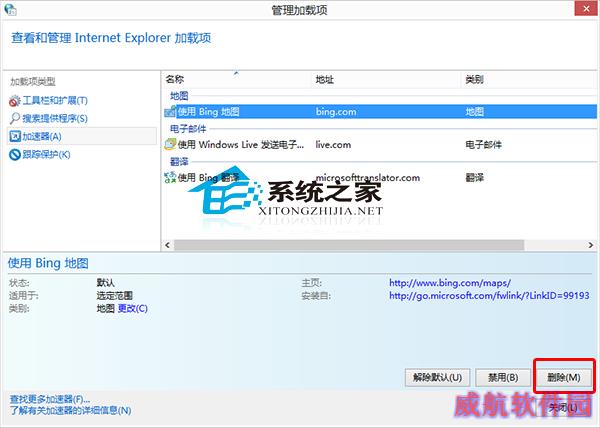
Task: Click the right arrow of horizontal scrollbar
Action: click(x=591, y=245)
